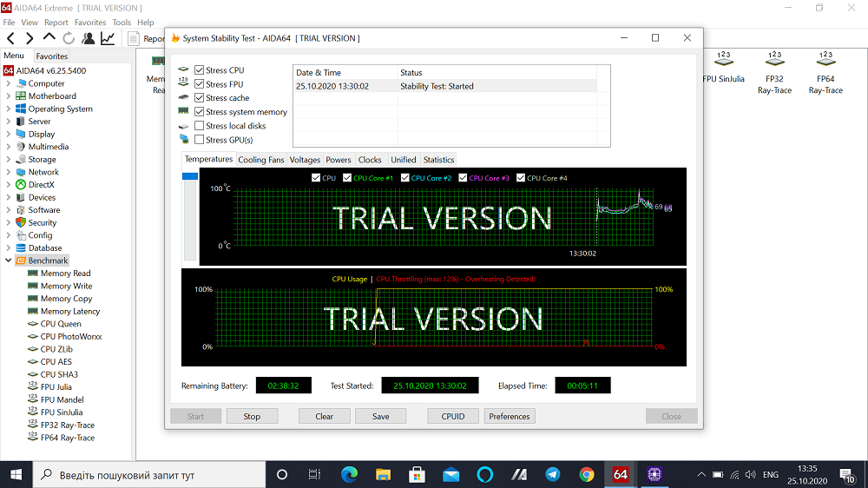Viewport: 868px width, 488px height.
Task: Uncheck Stress system memory checkbox
Action: (x=200, y=112)
